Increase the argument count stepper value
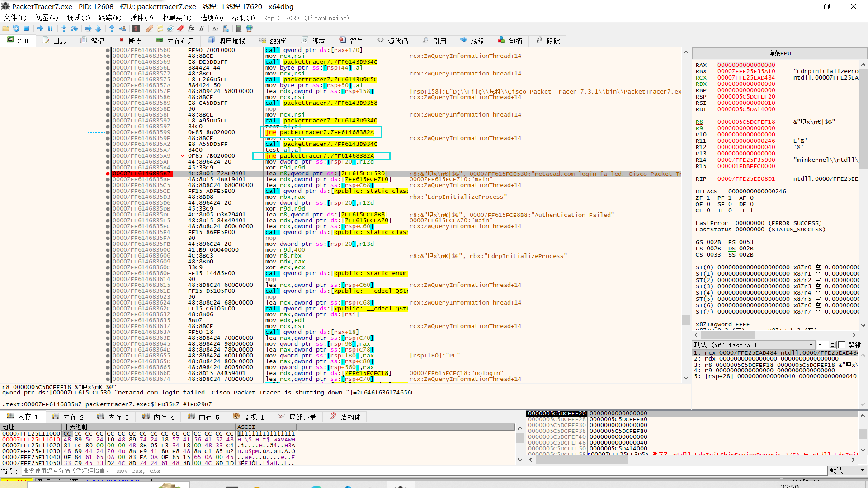 tap(833, 343)
